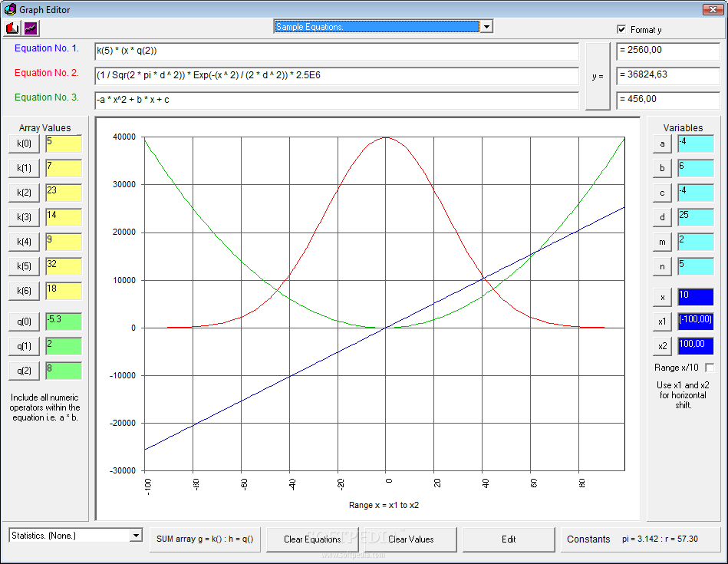Viewport: 728px width, 564px height.
Task: Click the Clear Equations button
Action: pyautogui.click(x=312, y=539)
